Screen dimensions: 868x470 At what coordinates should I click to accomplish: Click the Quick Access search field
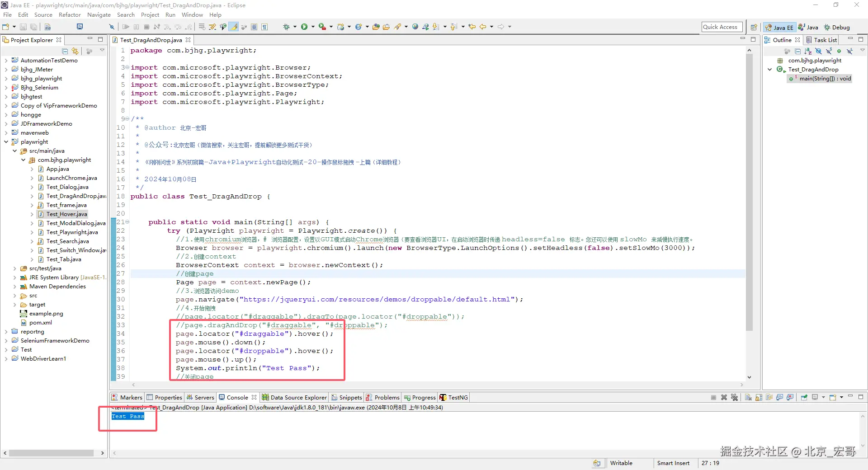[x=722, y=27]
